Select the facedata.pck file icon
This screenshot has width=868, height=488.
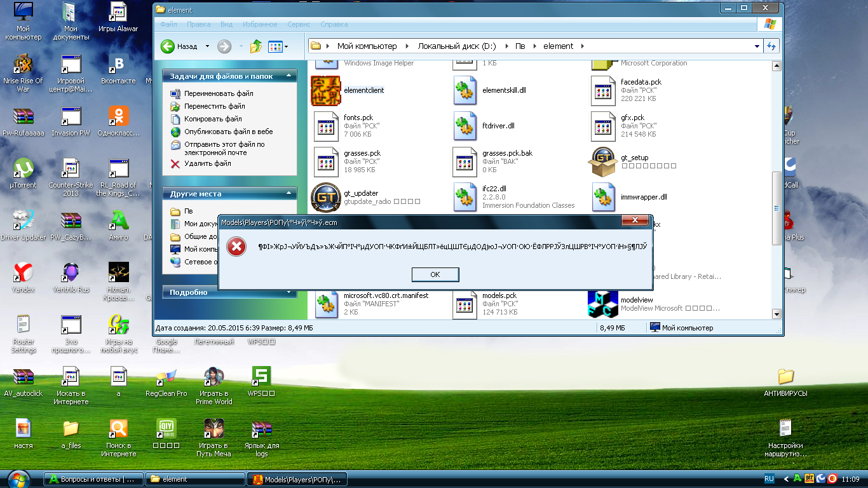(602, 91)
